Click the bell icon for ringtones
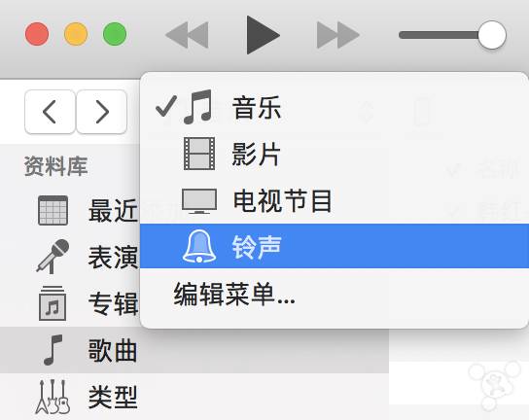The image size is (529, 420). click(x=199, y=246)
